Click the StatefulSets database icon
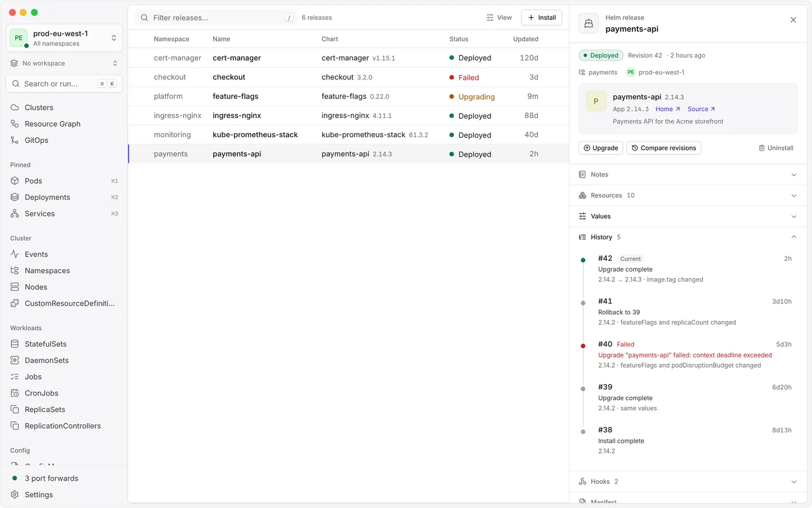 pos(15,344)
